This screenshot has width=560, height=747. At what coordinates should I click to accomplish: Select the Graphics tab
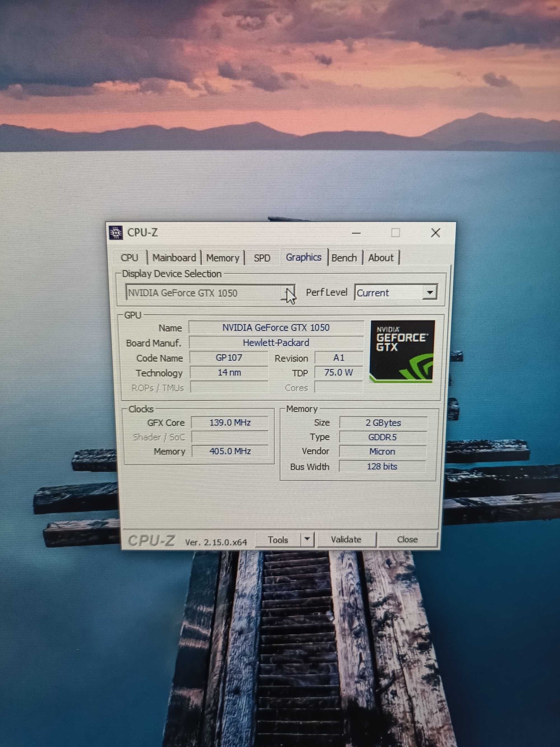coord(304,257)
